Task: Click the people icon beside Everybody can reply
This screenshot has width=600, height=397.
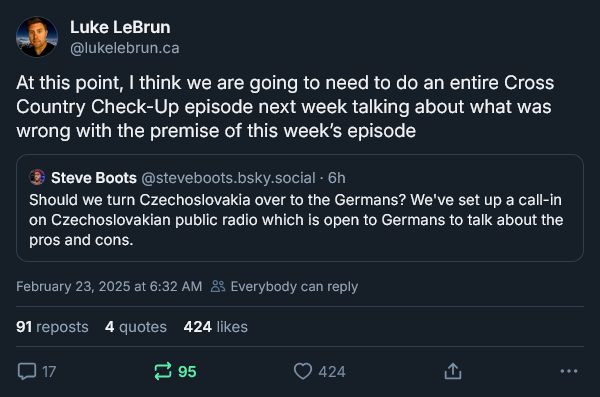Action: tap(218, 286)
